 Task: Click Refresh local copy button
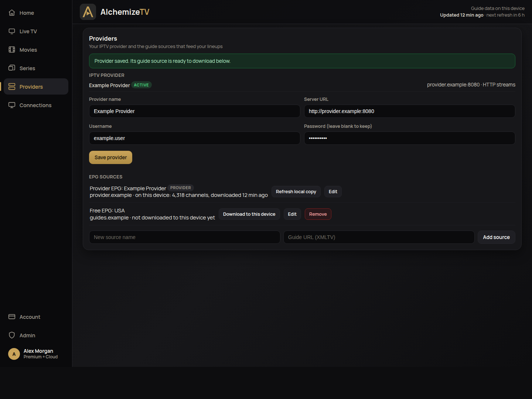tap(296, 192)
